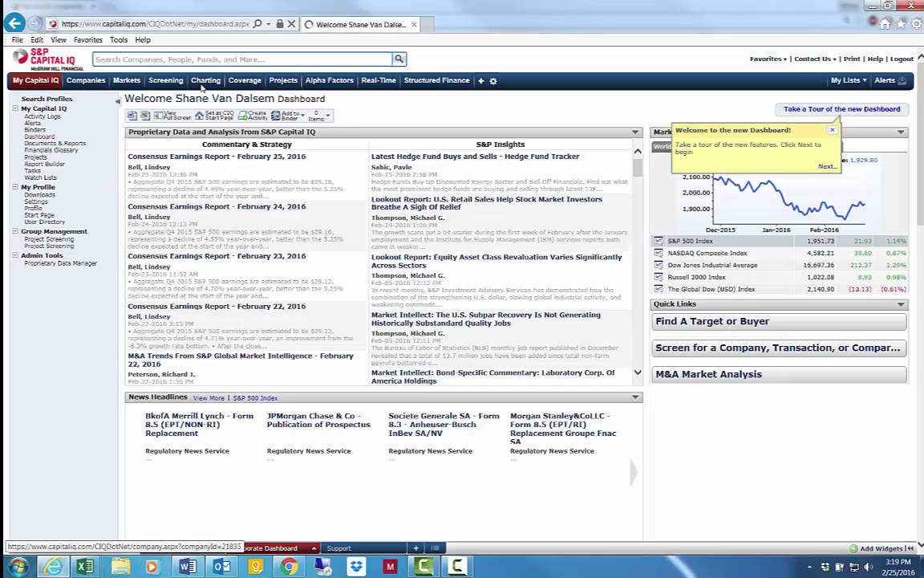The image size is (924, 578).
Task: Click Add Widgets at bottom right
Action: click(x=877, y=548)
